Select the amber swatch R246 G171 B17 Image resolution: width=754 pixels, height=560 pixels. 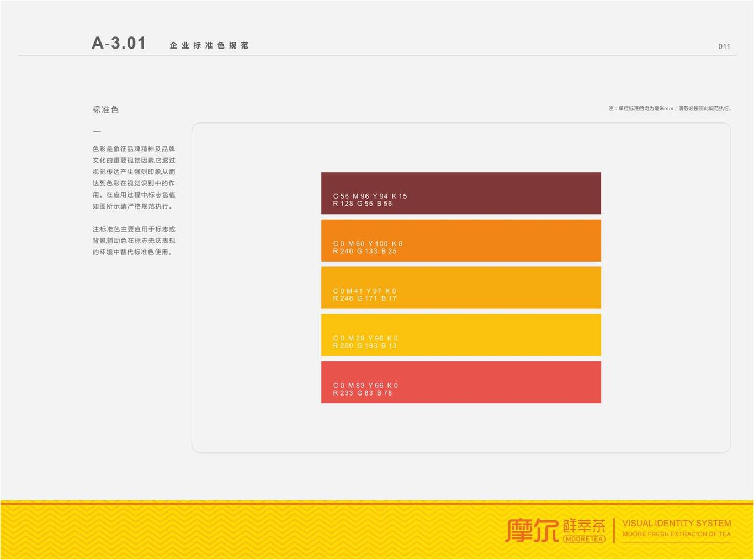[x=461, y=288]
